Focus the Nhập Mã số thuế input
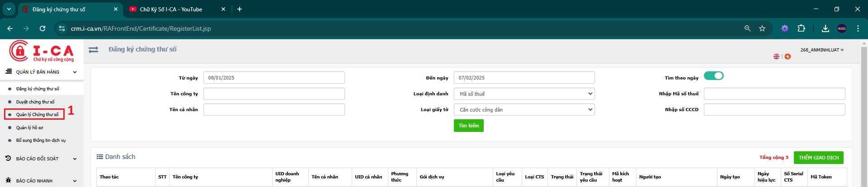The height and width of the screenshot is (187, 868). [774, 93]
